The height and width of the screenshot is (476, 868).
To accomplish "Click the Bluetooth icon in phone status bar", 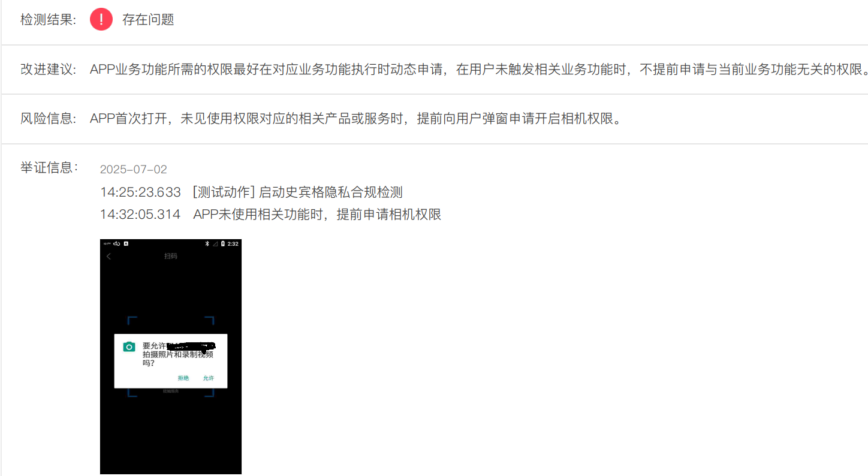I will coord(207,243).
